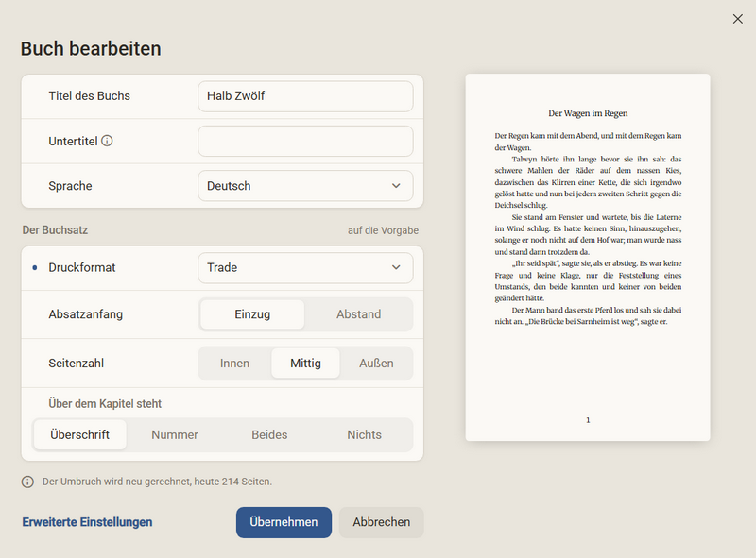Image resolution: width=756 pixels, height=558 pixels.
Task: Set Seitenzahl to Innen
Action: (x=234, y=364)
